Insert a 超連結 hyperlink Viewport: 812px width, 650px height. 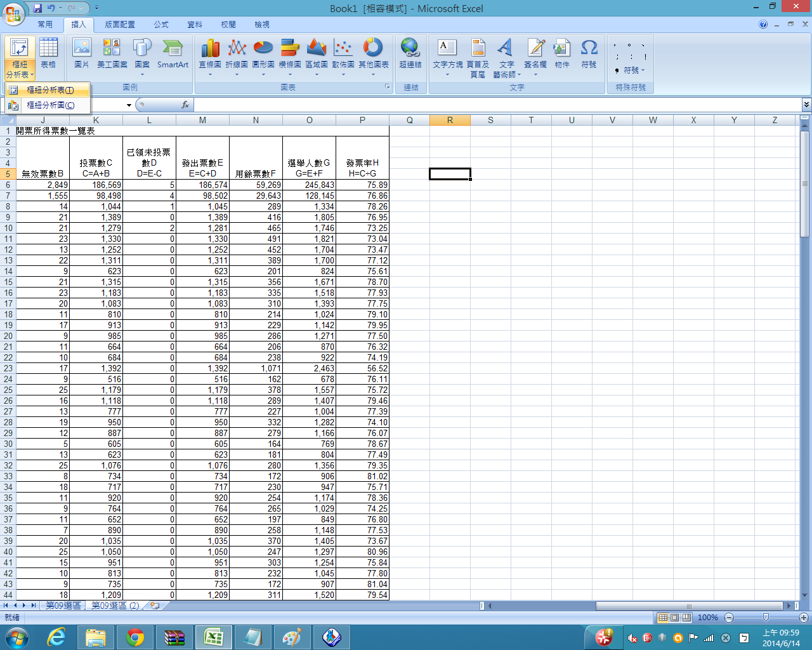[410, 53]
